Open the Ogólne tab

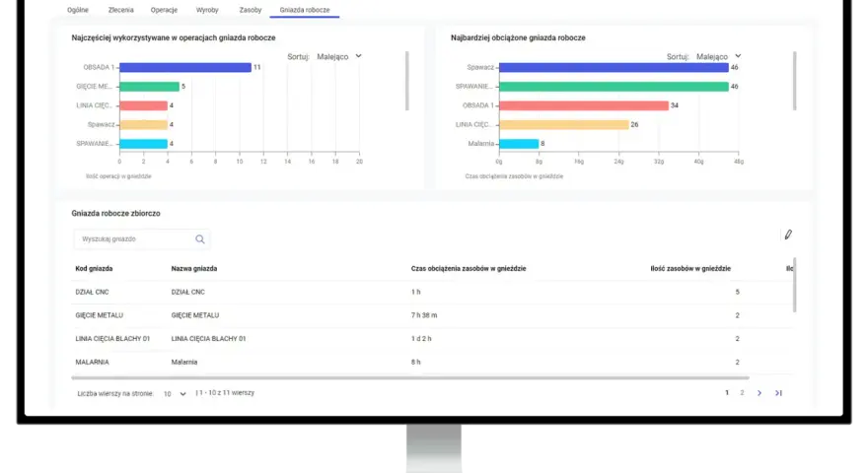pos(78,10)
